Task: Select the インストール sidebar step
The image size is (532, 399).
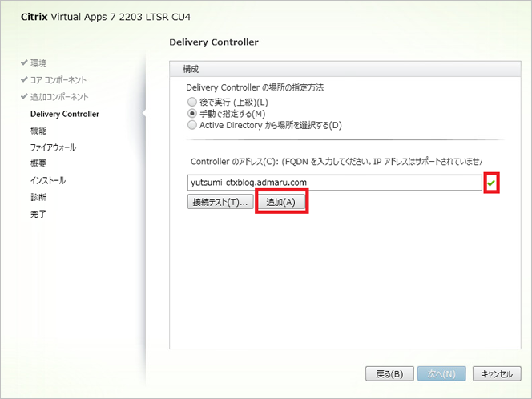Action: pos(48,180)
